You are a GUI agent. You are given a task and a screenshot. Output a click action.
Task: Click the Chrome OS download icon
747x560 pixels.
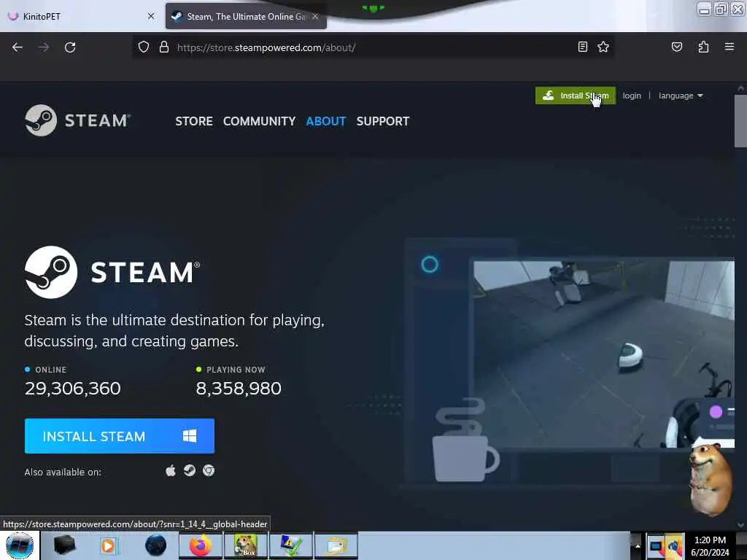click(x=209, y=470)
